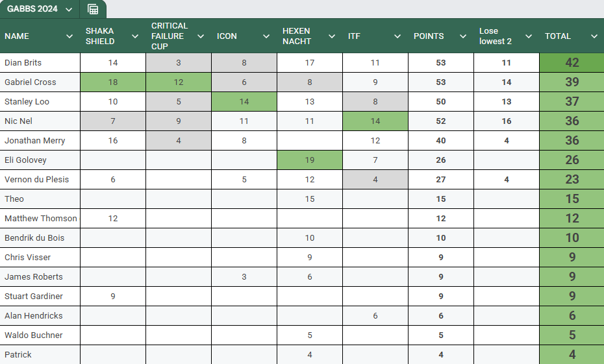Select Eli Golovey's Hexen Nacht score 19
This screenshot has width=604, height=364.
click(x=310, y=160)
